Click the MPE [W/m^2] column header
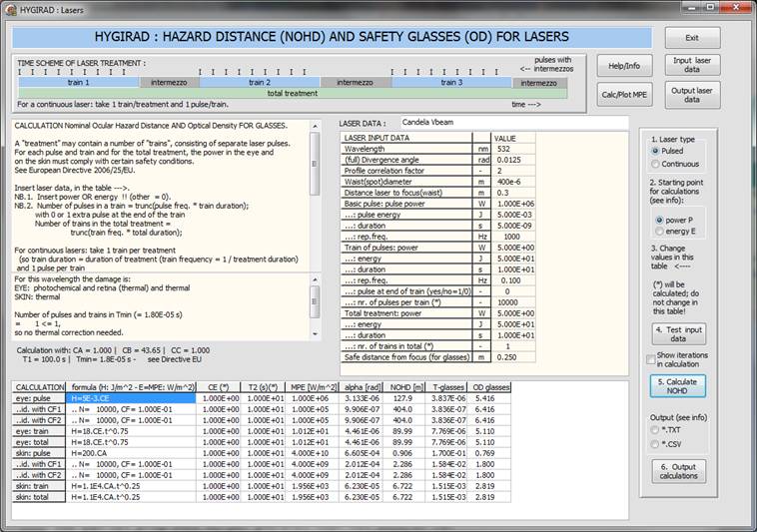 [312, 387]
